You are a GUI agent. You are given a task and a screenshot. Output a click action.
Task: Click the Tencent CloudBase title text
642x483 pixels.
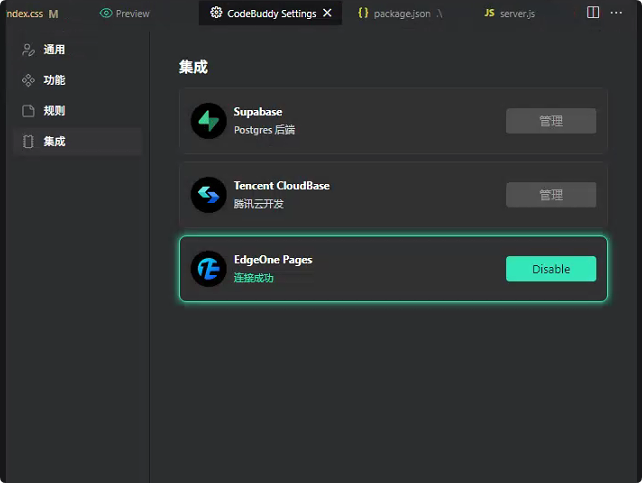click(282, 186)
